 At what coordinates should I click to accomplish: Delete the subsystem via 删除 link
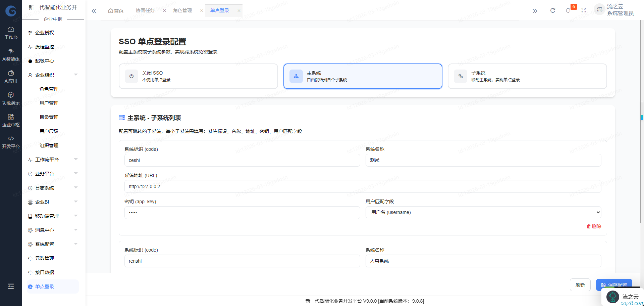594,226
